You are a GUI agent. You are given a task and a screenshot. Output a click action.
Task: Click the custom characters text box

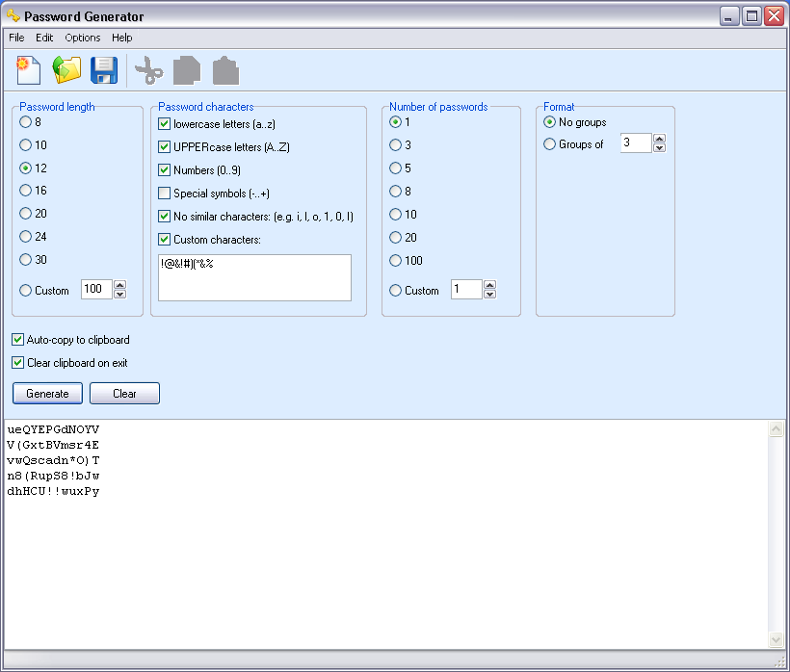[x=254, y=278]
